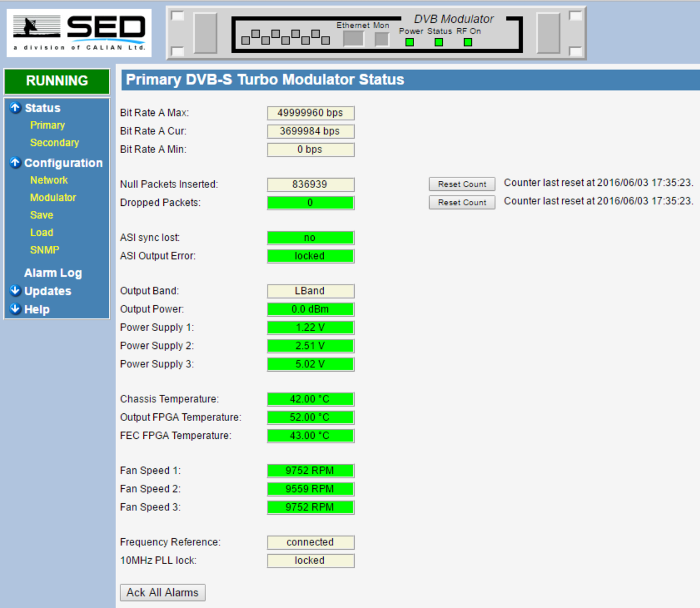700x608 pixels.
Task: Open the Secondary status page
Action: tap(54, 143)
